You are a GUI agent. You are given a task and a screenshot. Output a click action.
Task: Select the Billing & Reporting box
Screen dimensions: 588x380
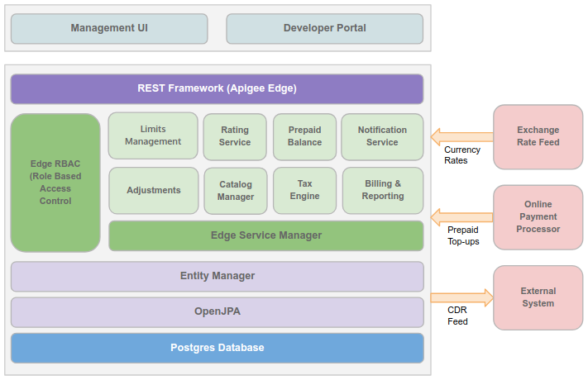coord(382,191)
